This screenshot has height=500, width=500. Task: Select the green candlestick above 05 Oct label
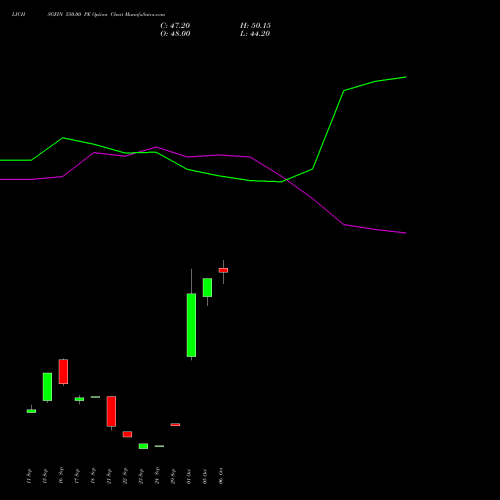207,287
